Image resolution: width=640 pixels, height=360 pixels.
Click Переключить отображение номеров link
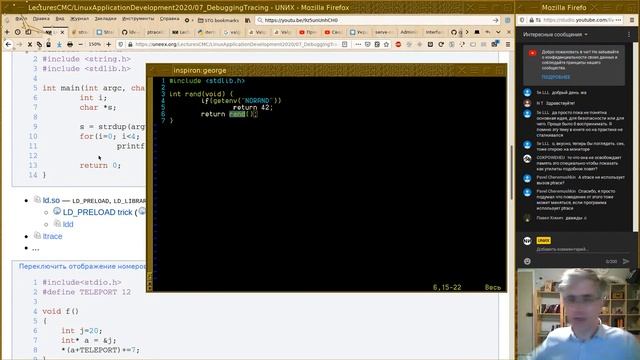pyautogui.click(x=82, y=266)
